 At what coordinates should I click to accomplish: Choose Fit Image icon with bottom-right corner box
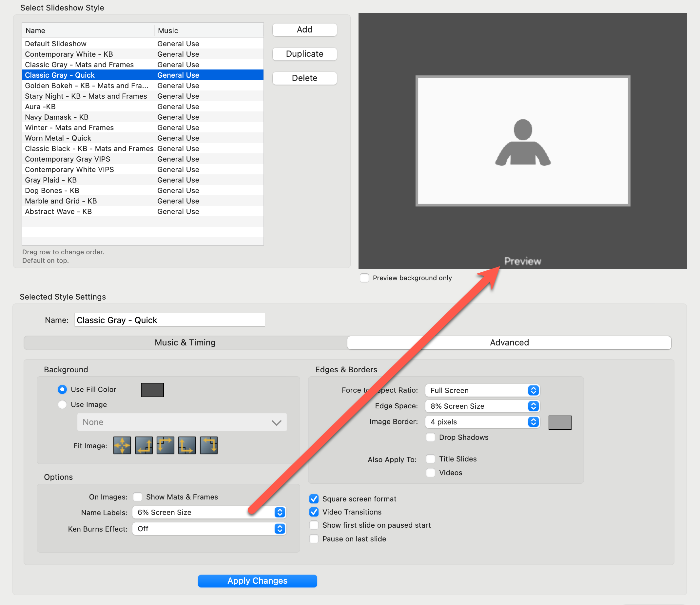click(144, 445)
